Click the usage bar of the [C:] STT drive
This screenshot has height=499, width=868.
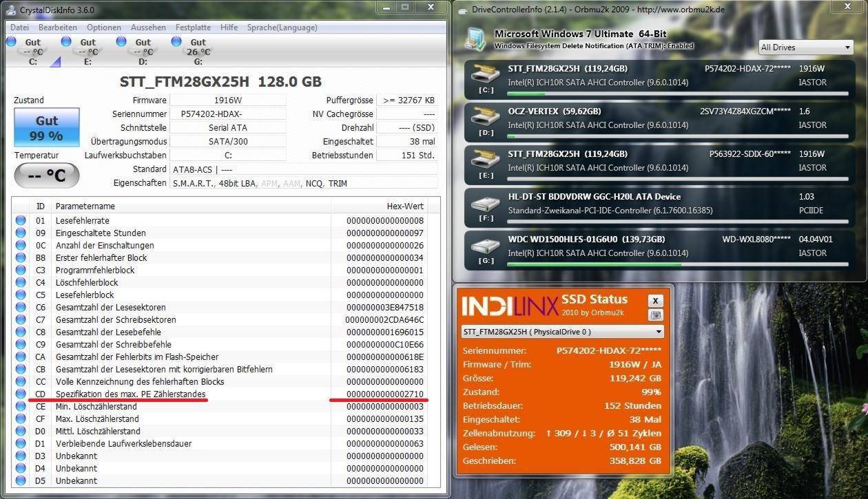[x=678, y=93]
